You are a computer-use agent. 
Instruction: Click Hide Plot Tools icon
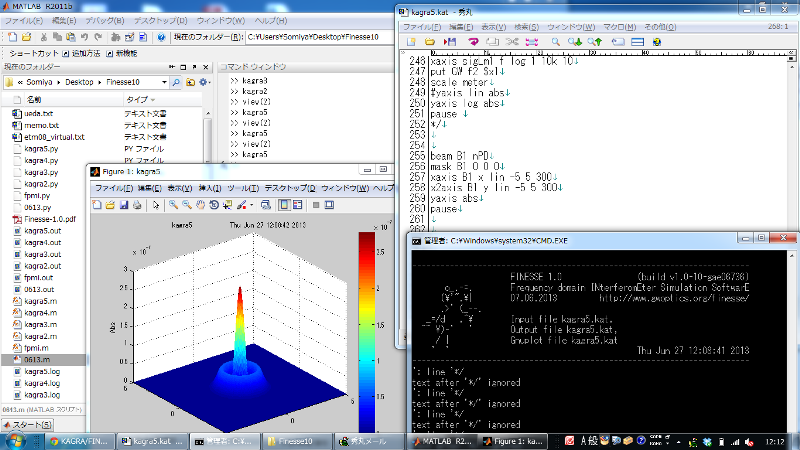coord(316,205)
